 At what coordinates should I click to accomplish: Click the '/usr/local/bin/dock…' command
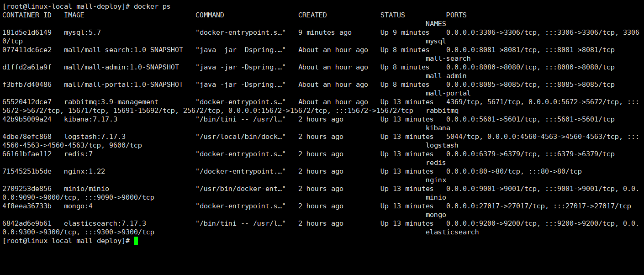[241, 137]
